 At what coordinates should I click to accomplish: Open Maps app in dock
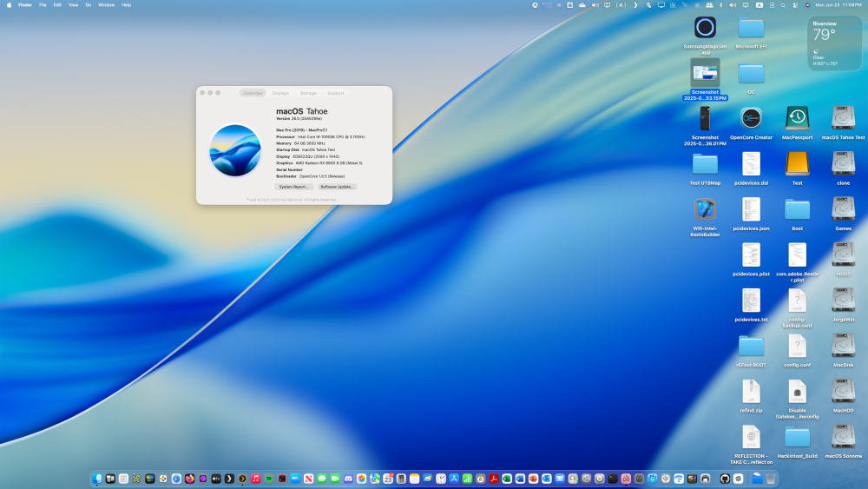tap(375, 479)
